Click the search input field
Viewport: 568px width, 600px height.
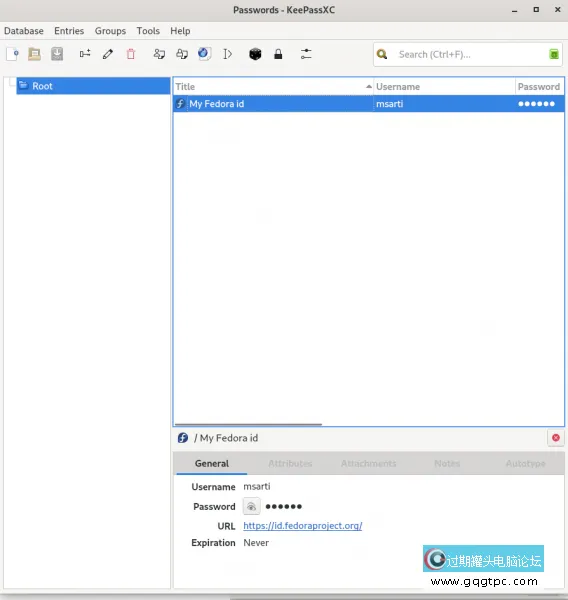(x=469, y=54)
